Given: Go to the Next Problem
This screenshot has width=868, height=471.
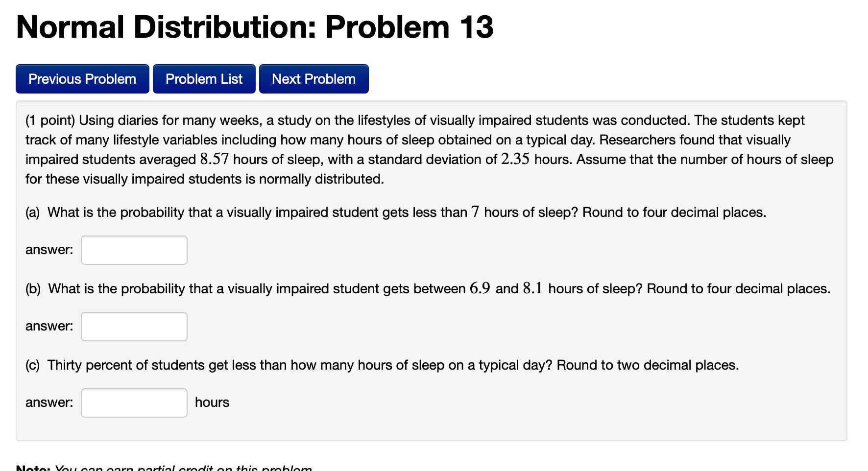Looking at the screenshot, I should point(313,78).
